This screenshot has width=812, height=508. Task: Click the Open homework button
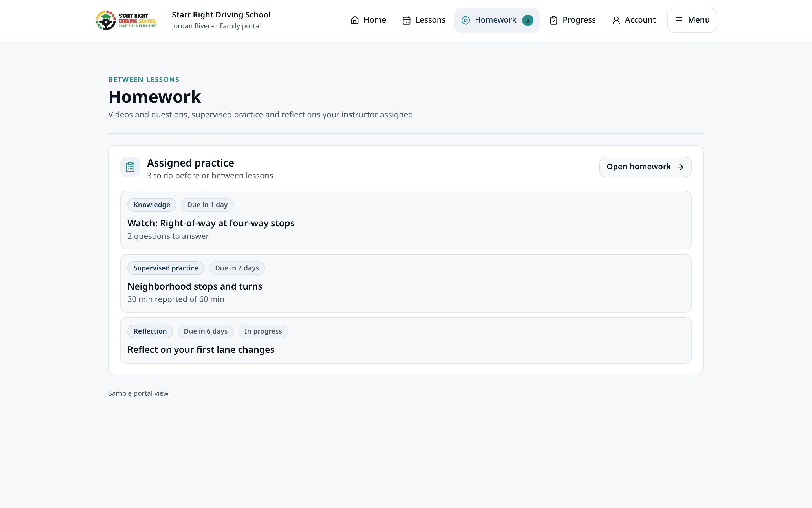point(645,167)
